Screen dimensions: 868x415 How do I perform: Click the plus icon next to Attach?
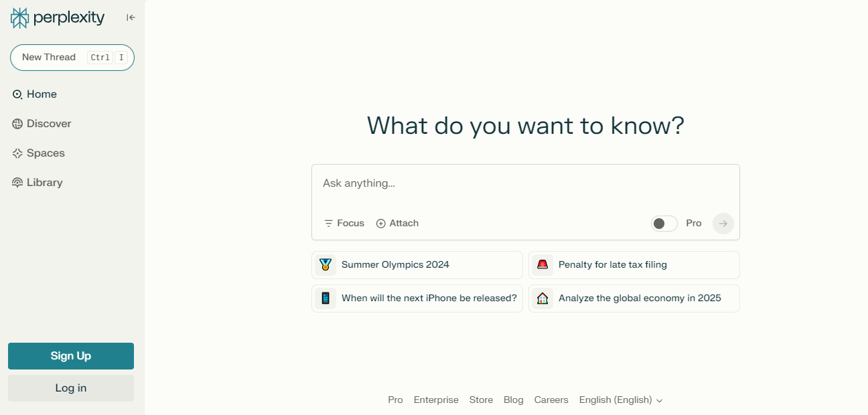(x=381, y=224)
